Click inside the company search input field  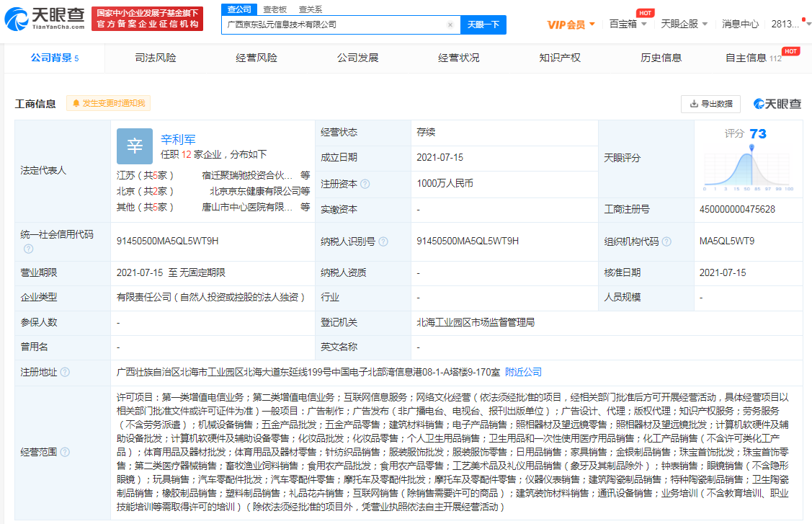[339, 25]
